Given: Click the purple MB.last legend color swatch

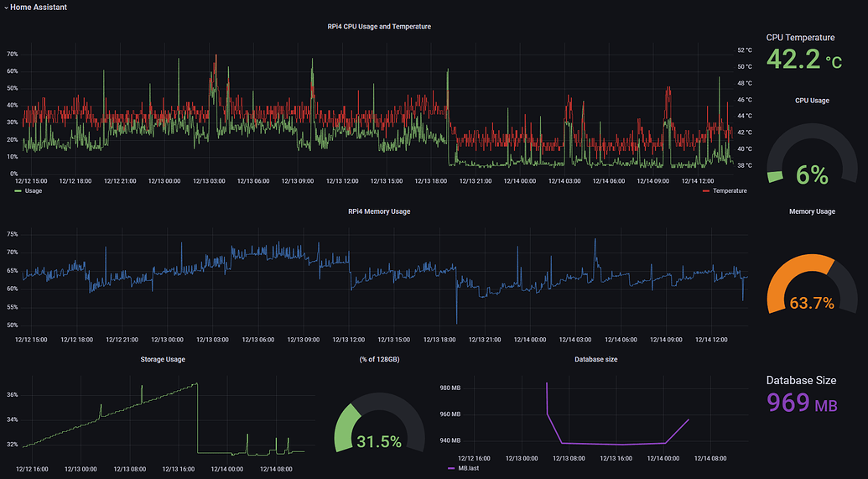Looking at the screenshot, I should pos(450,468).
